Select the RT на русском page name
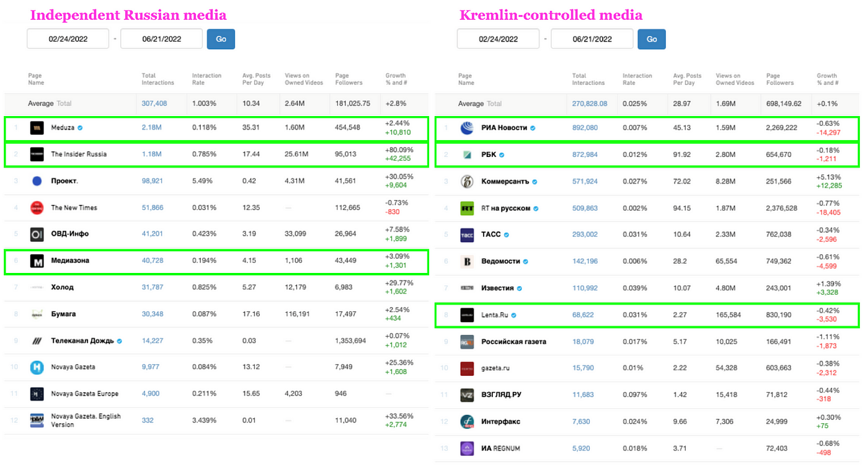The width and height of the screenshot is (868, 469). [506, 208]
